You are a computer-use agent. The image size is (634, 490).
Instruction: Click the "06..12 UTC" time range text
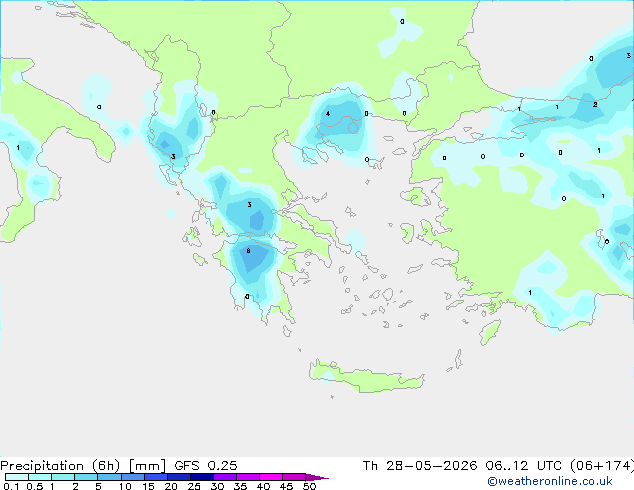tap(524, 466)
